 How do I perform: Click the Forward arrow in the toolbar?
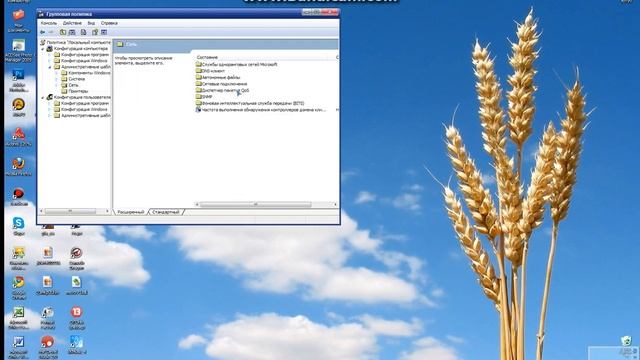point(51,32)
